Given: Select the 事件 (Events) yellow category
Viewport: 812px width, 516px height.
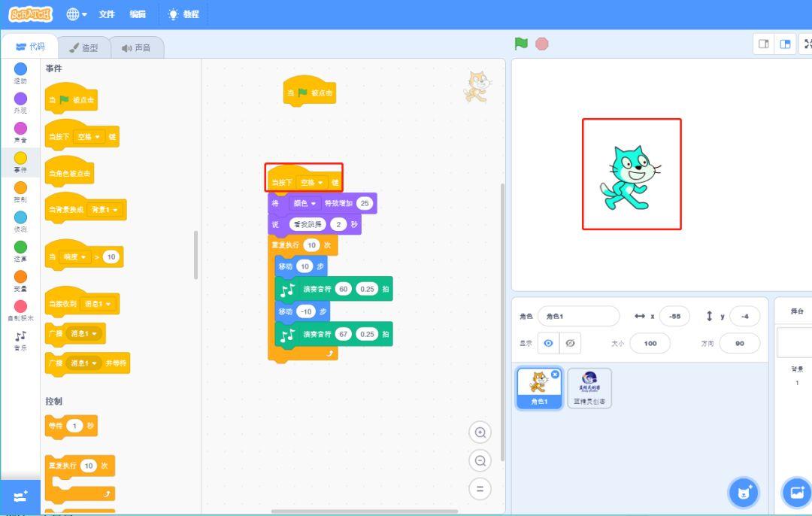Looking at the screenshot, I should (20, 162).
